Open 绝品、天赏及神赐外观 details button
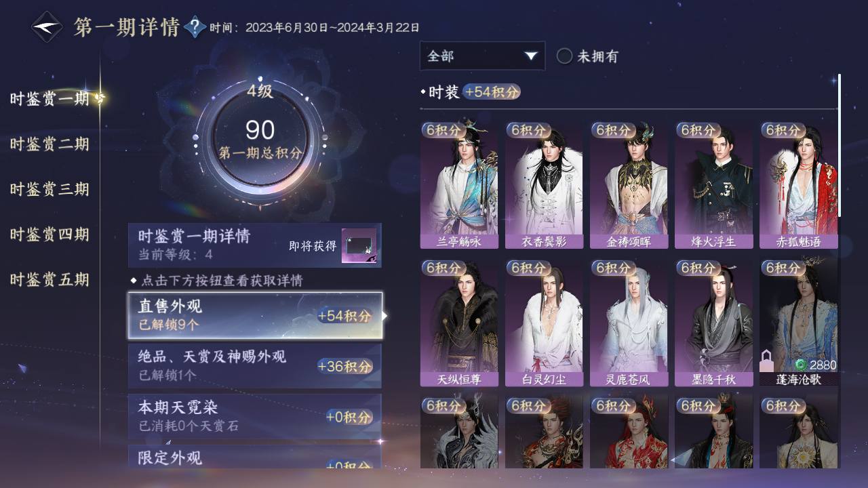 (x=255, y=365)
